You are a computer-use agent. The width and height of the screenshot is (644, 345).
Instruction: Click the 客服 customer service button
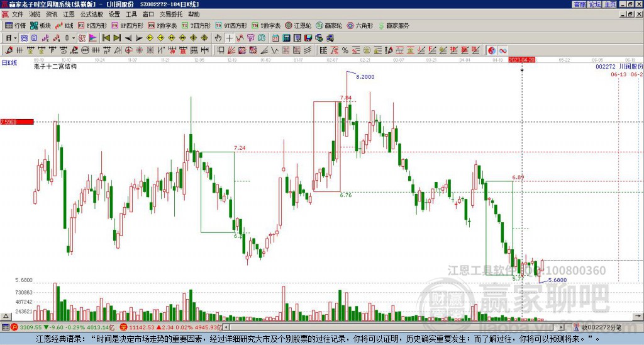[x=579, y=4]
